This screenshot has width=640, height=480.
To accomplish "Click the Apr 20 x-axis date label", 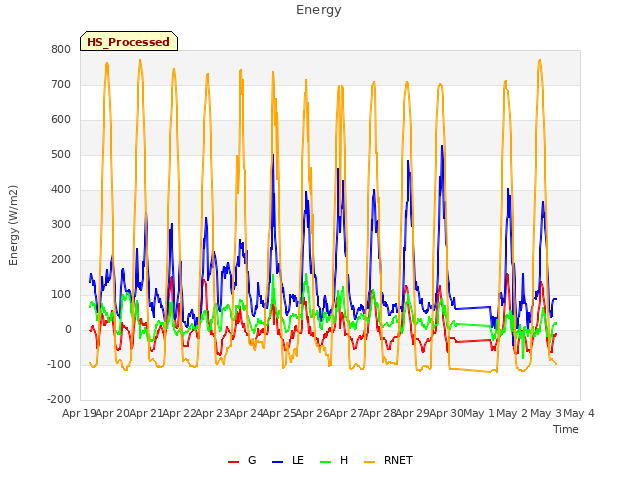I will click(x=113, y=413).
